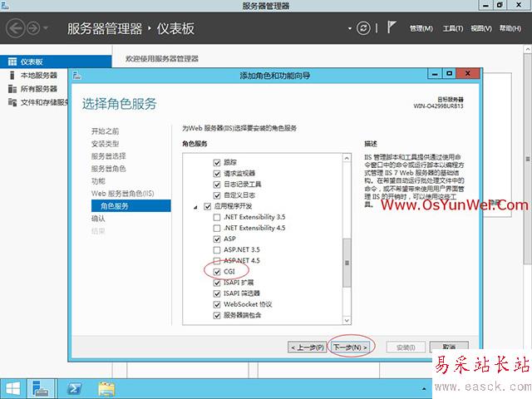The height and width of the screenshot is (399, 532).
Task: Open the navigation history dropdown arrow
Action: pyautogui.click(x=46, y=28)
